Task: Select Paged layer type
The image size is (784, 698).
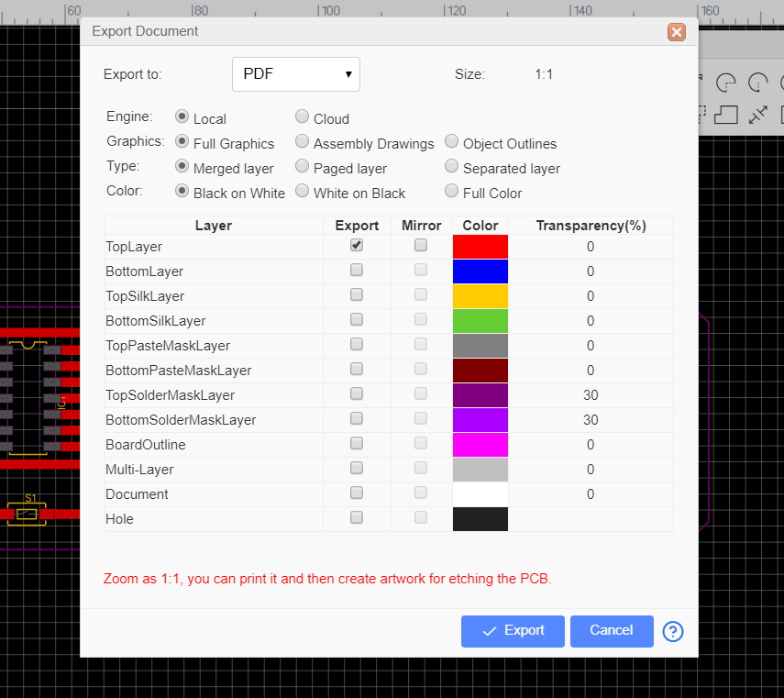Action: [x=302, y=166]
